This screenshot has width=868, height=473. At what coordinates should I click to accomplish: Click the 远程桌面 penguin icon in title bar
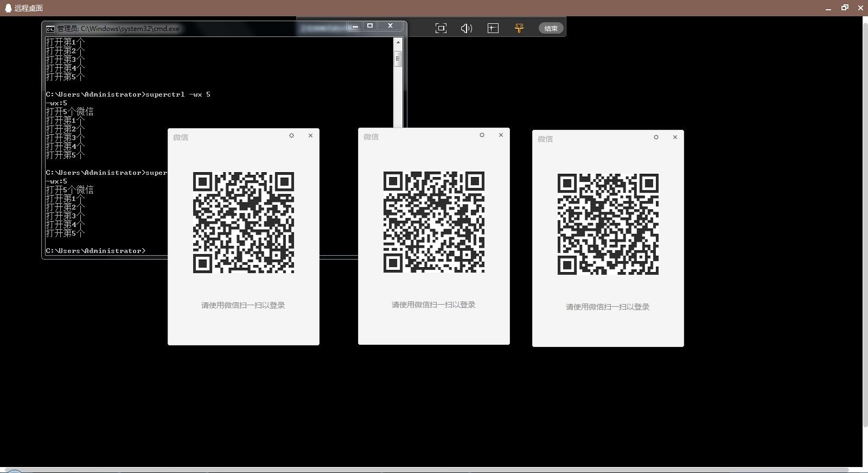[8, 8]
